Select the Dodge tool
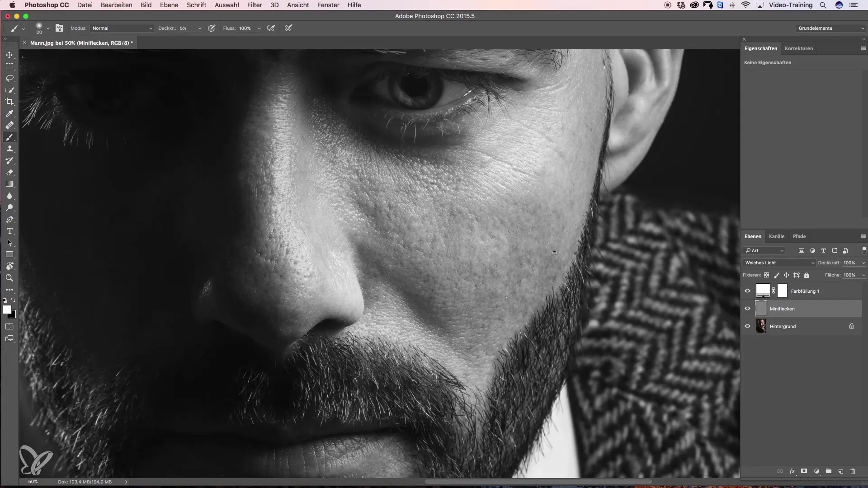The image size is (868, 488). coord(9,207)
